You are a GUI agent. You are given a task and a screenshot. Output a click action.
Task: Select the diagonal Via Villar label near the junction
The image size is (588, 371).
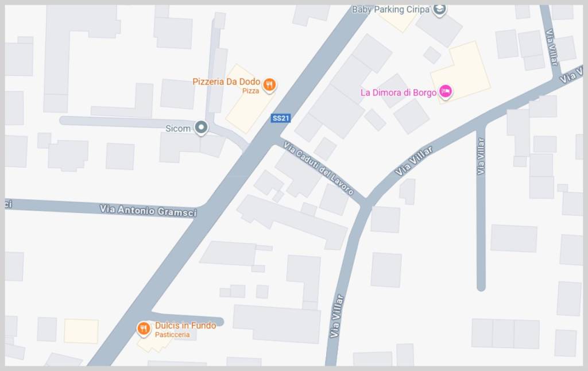pyautogui.click(x=413, y=161)
